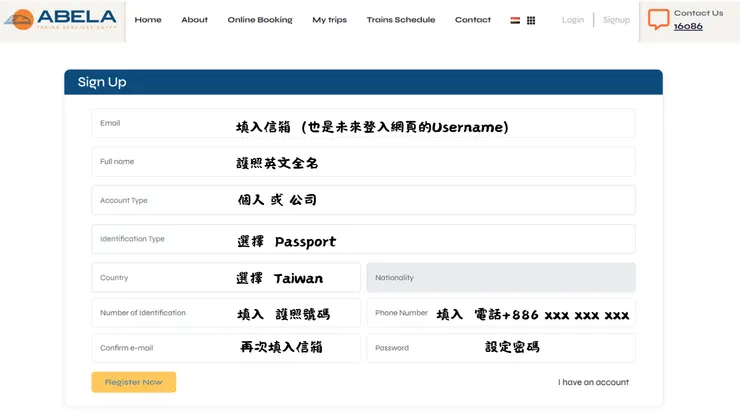The image size is (740, 420).
Task: Focus the Phone Number field
Action: click(501, 313)
